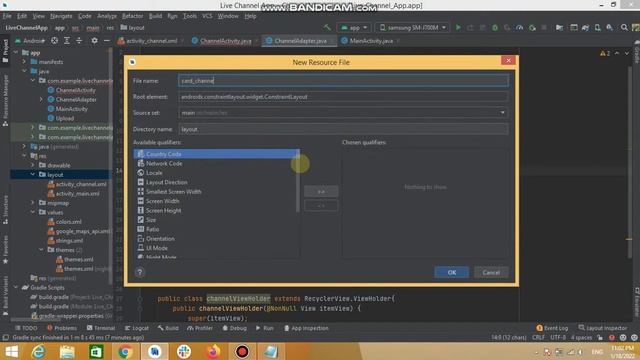Click the Sync Project with Gradle icon
The height and width of the screenshot is (360, 640).
[x=585, y=27]
